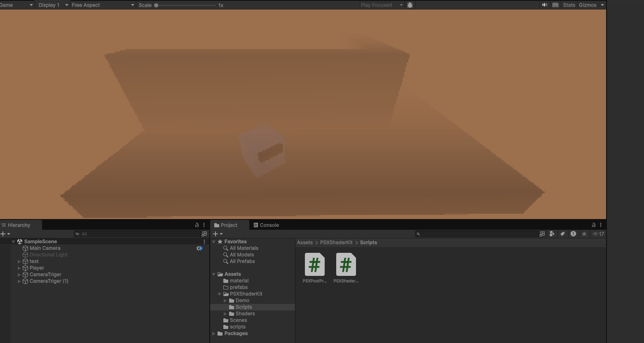The height and width of the screenshot is (343, 644).
Task: Select the PSXShader script asset
Action: [x=346, y=266]
